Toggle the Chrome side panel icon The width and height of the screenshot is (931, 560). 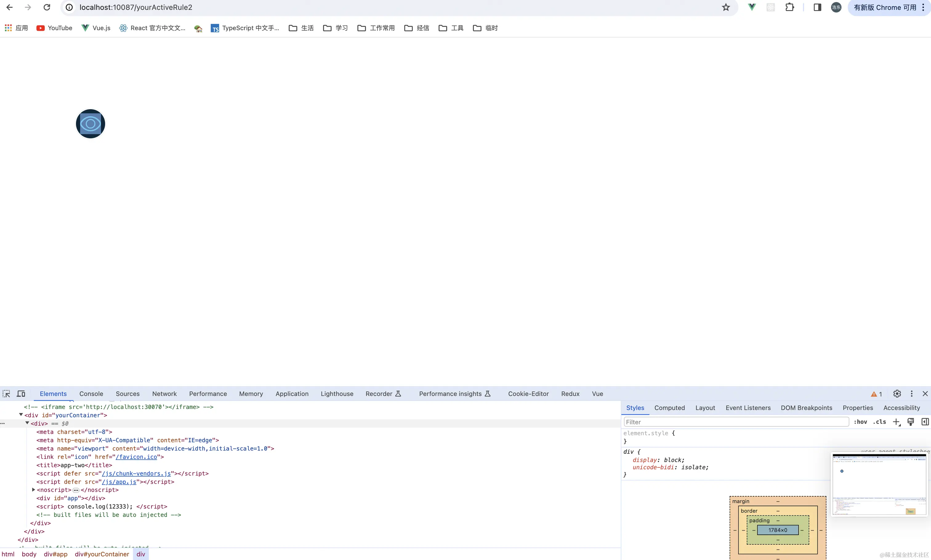[817, 7]
